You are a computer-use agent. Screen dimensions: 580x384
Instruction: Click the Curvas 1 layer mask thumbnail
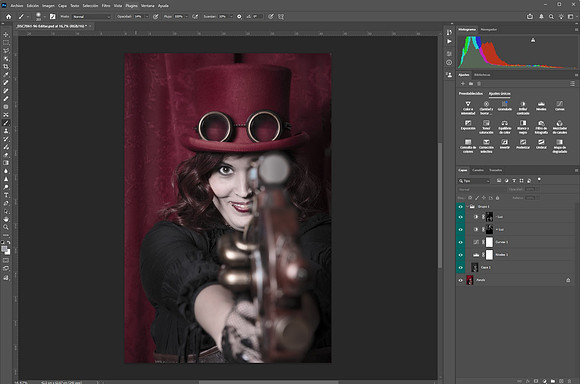click(489, 242)
